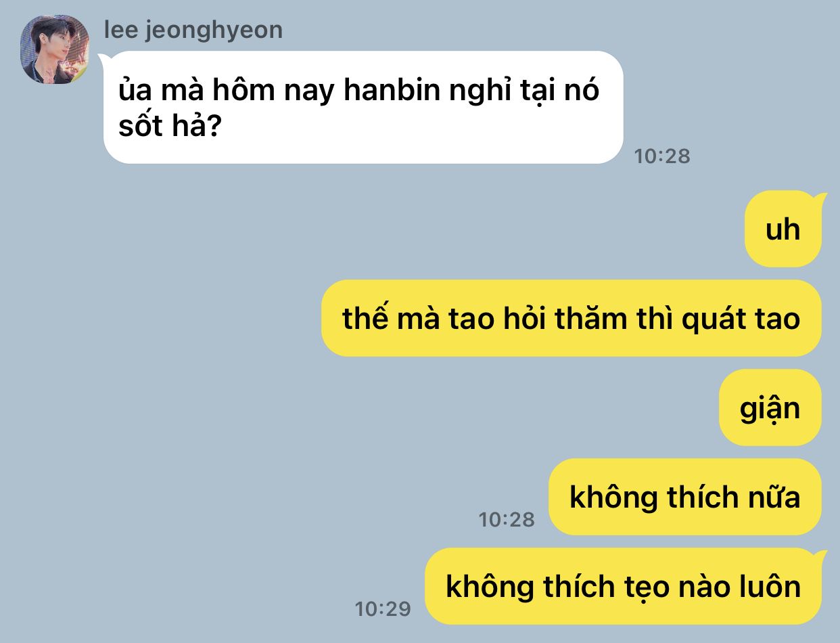Select the white message about hanbin nghỉ

363,107
